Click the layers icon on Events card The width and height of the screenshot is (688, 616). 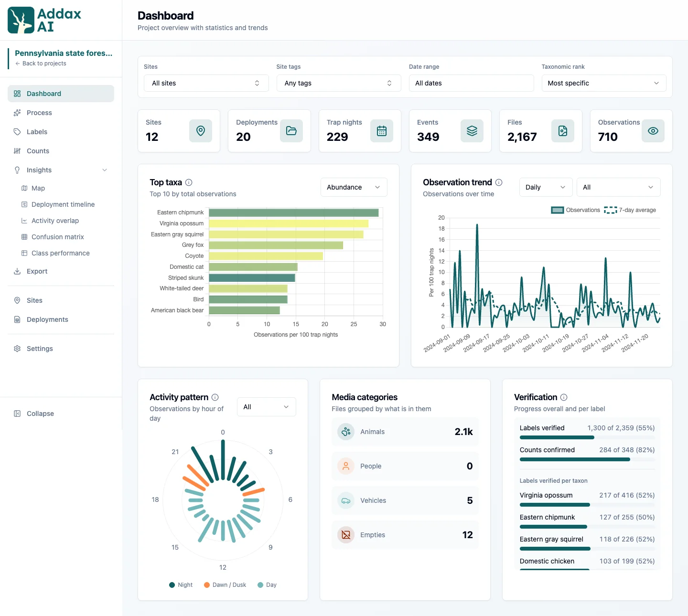472,131
